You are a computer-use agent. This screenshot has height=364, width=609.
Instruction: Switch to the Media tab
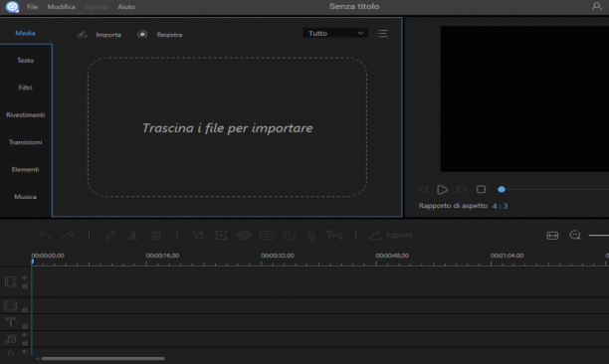[x=25, y=34]
